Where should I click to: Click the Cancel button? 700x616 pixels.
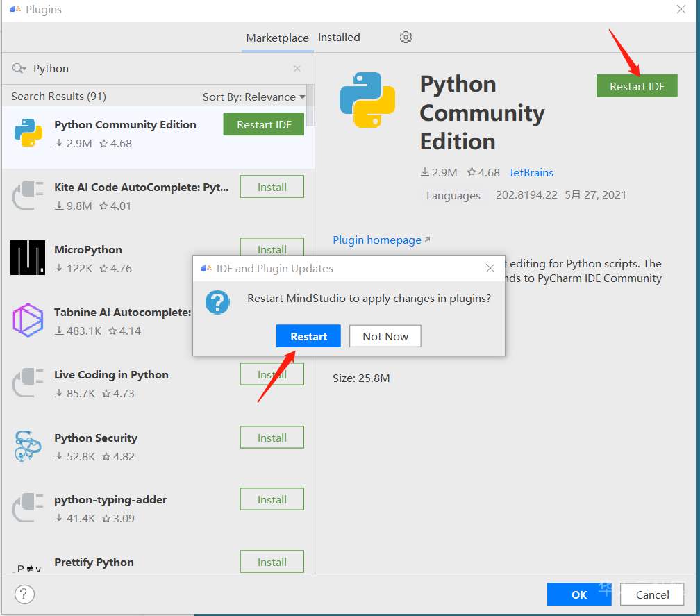[x=652, y=594]
